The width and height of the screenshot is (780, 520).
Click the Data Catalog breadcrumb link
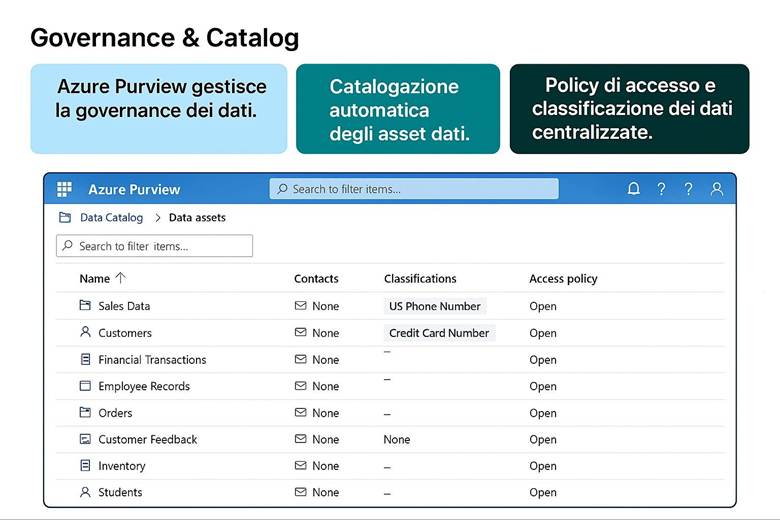[111, 217]
